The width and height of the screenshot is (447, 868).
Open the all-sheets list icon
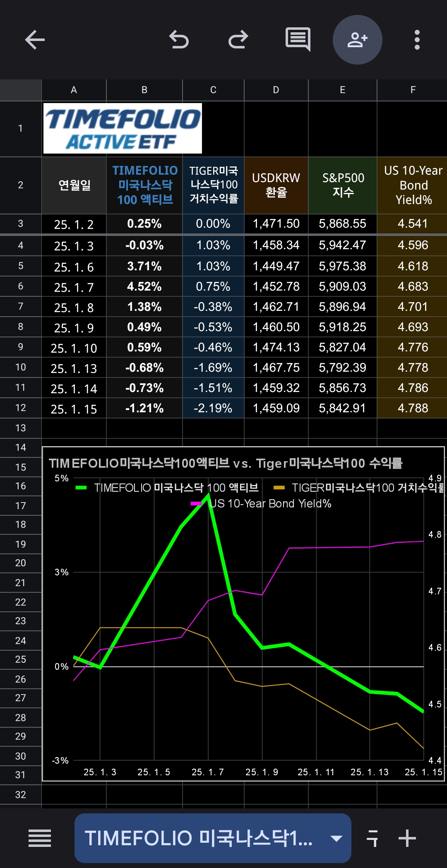(40, 838)
